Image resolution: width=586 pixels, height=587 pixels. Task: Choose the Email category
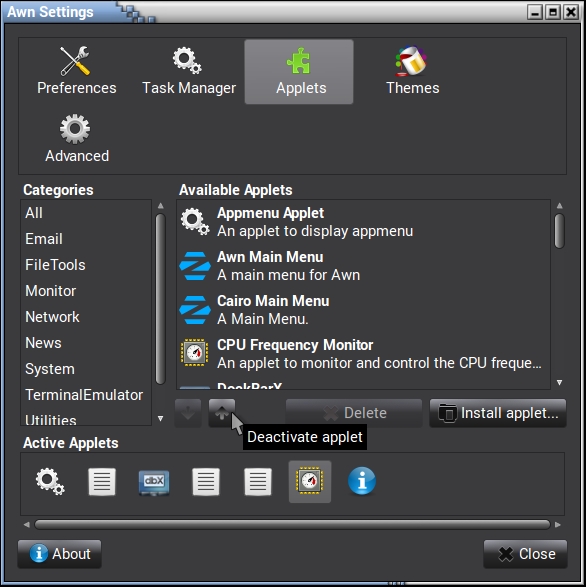click(86, 239)
